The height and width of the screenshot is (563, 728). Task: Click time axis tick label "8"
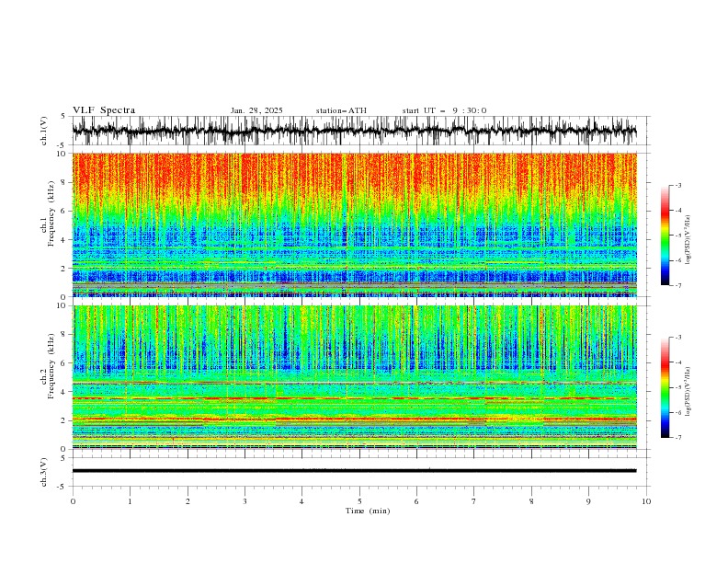point(531,501)
